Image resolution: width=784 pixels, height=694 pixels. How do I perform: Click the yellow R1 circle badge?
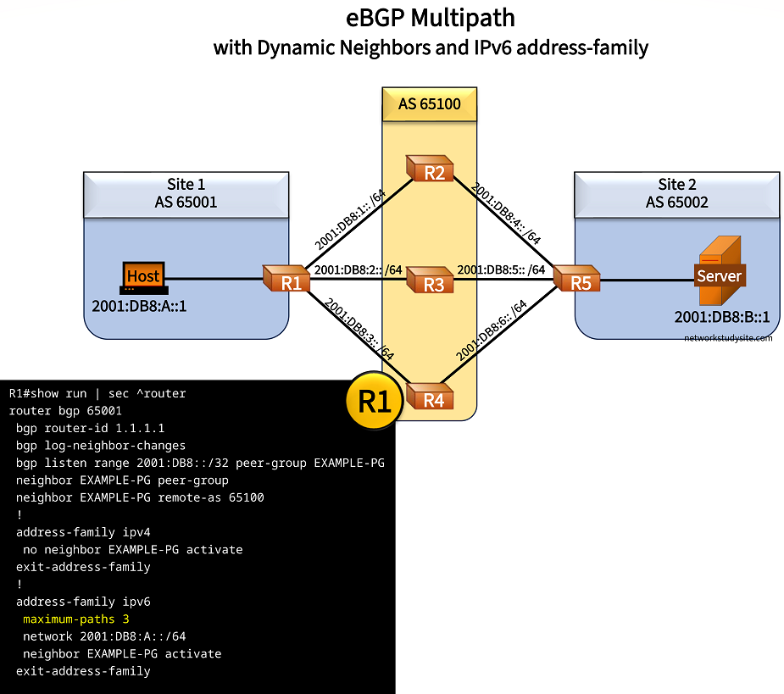point(375,401)
